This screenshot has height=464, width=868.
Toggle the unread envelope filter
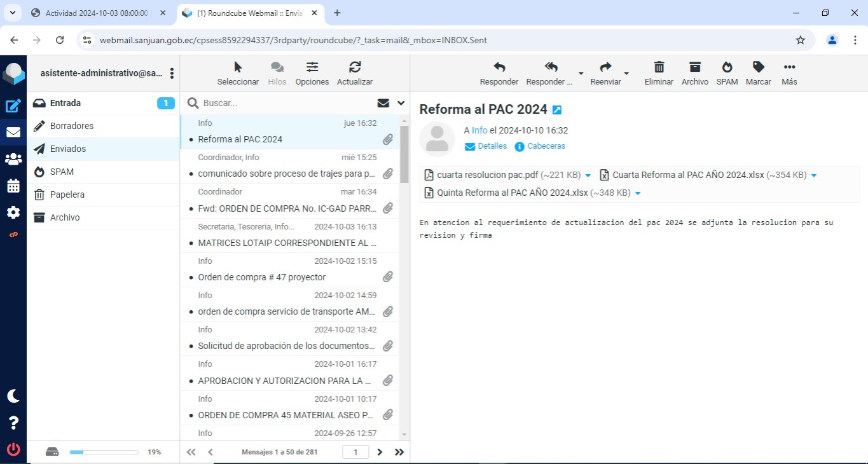pyautogui.click(x=383, y=103)
